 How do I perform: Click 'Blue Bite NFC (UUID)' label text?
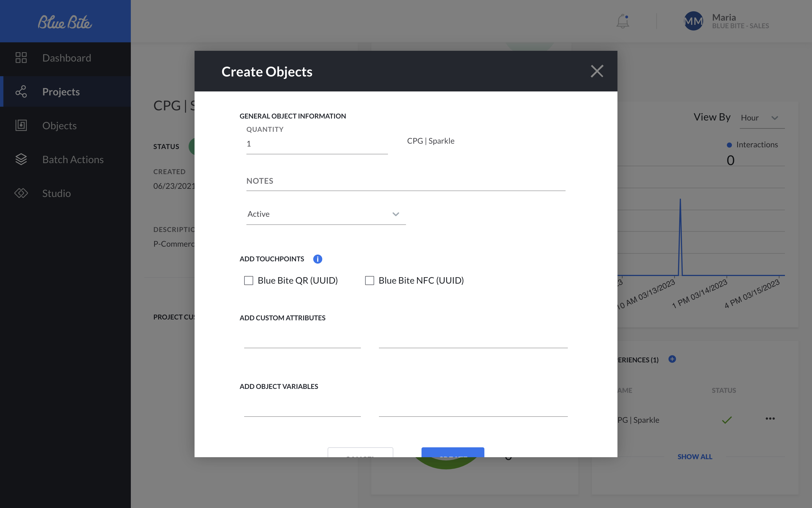click(421, 281)
